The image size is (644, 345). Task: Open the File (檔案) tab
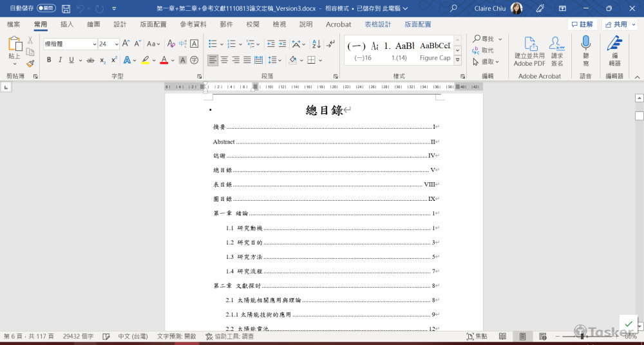point(14,24)
